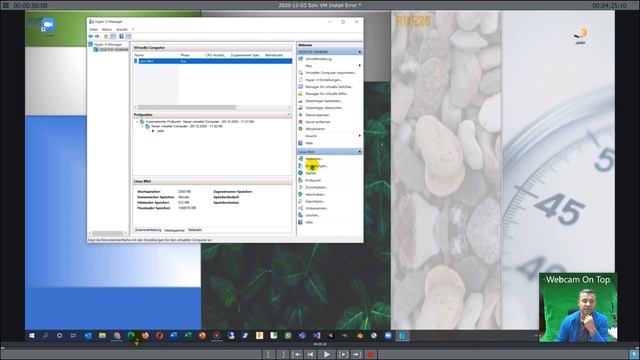
Task: Expand the Neu submenu arrow
Action: click(359, 66)
